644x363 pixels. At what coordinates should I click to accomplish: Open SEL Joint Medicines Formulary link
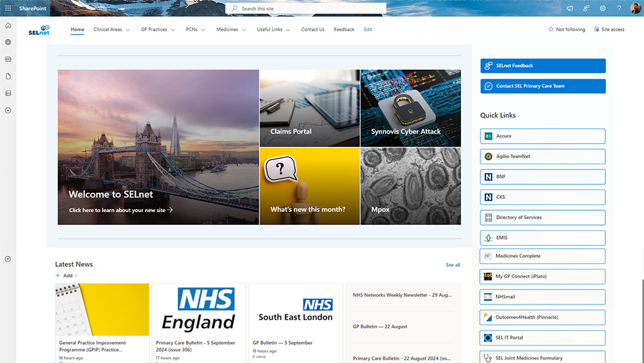click(542, 357)
